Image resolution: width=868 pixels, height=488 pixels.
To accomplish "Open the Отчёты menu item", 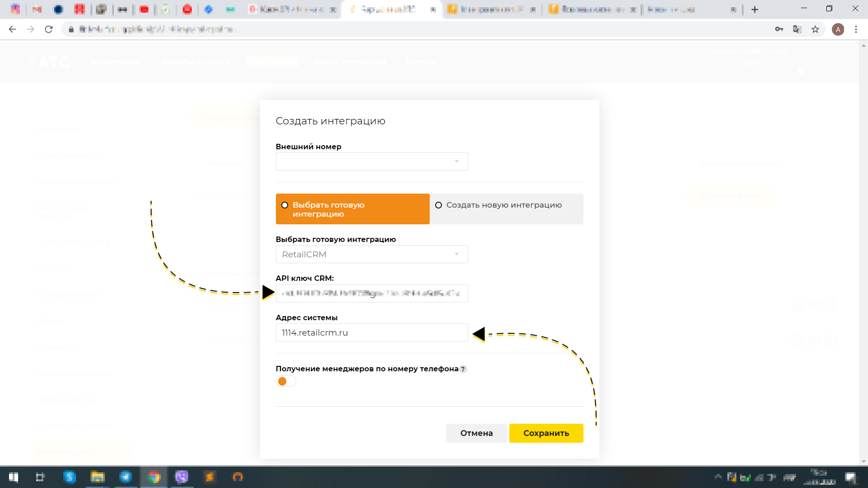I will tap(421, 62).
